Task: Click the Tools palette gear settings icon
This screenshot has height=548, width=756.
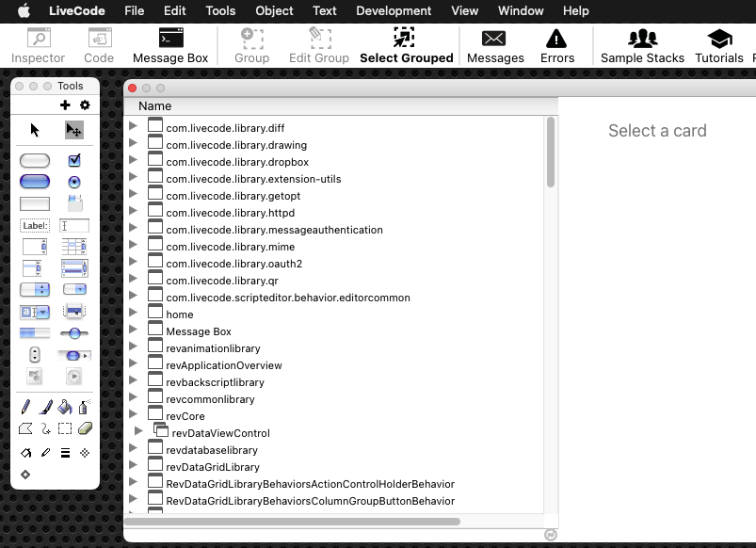Action: coord(85,105)
